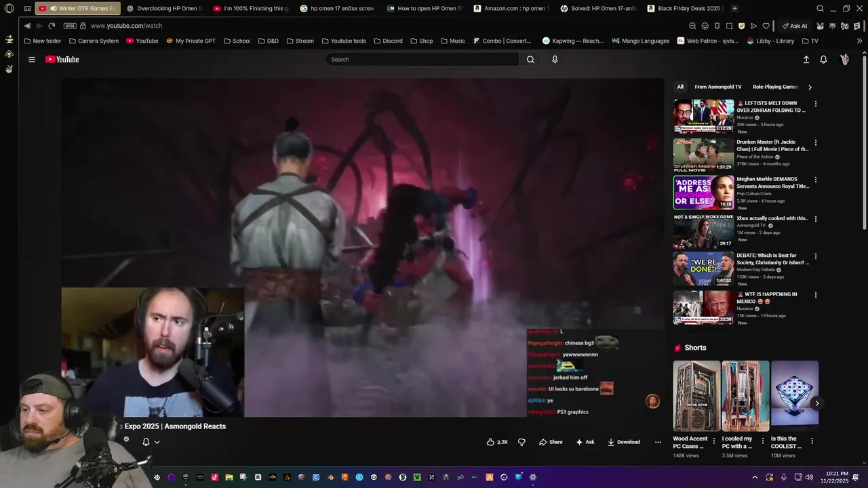Open options for Drunken Master video
The width and height of the screenshot is (868, 488).
[816, 143]
